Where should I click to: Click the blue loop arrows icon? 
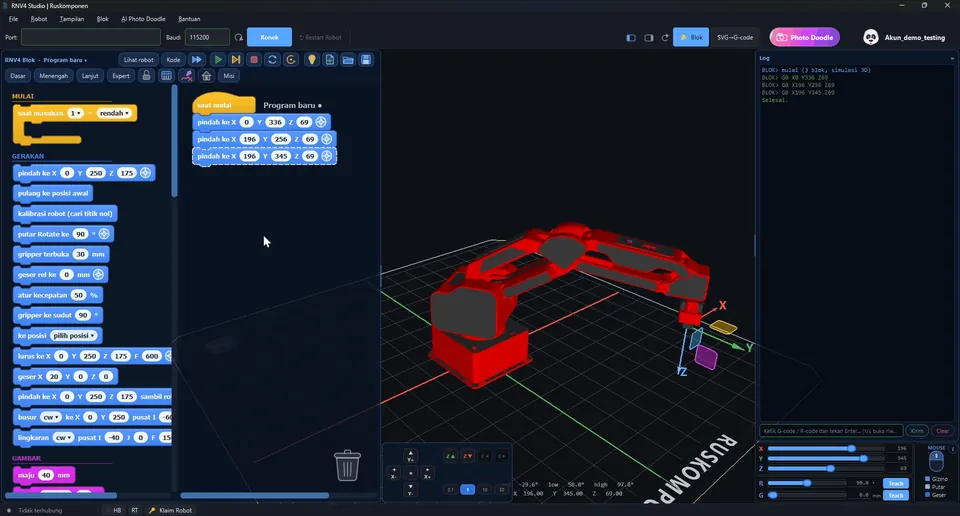[272, 59]
